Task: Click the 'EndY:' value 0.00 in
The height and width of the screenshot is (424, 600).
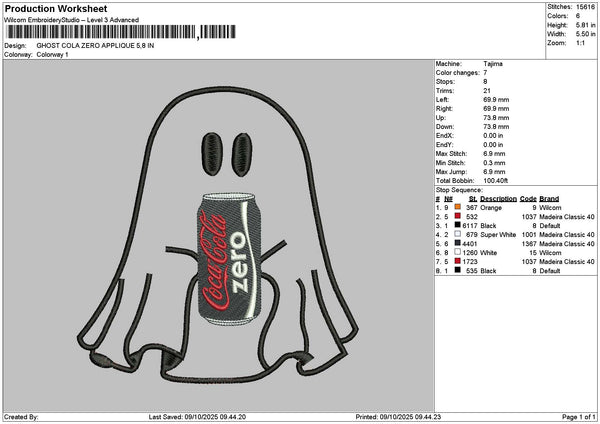Action: point(493,145)
